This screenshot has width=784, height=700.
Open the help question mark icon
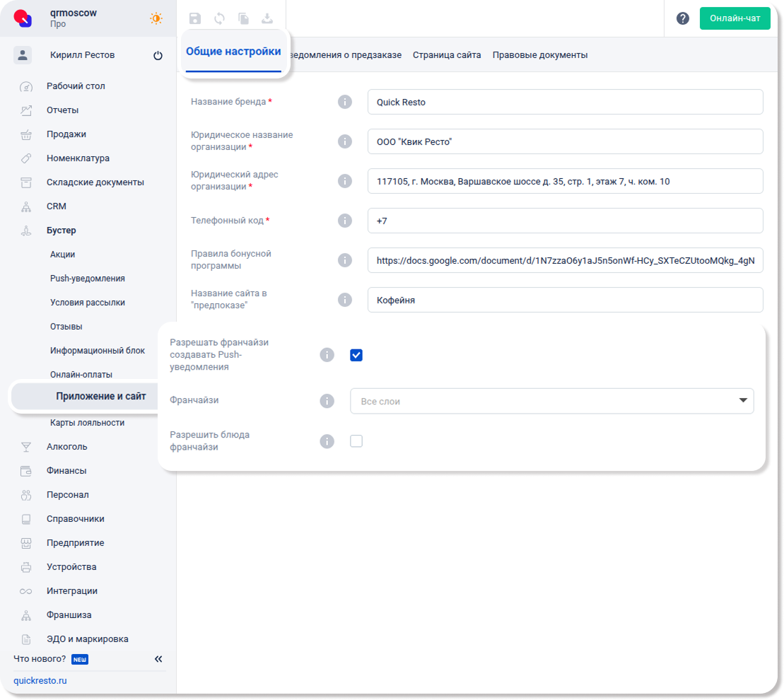[682, 18]
